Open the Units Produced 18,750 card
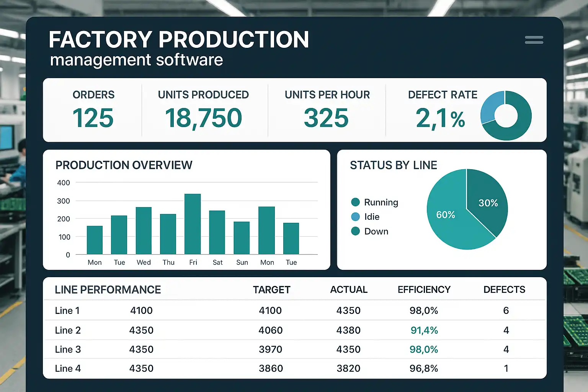The height and width of the screenshot is (392, 588). pyautogui.click(x=203, y=110)
